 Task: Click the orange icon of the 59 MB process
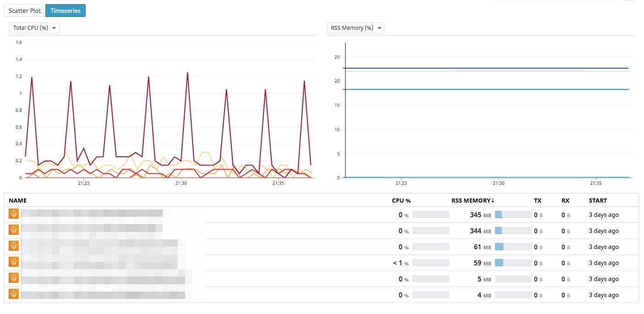pyautogui.click(x=14, y=262)
